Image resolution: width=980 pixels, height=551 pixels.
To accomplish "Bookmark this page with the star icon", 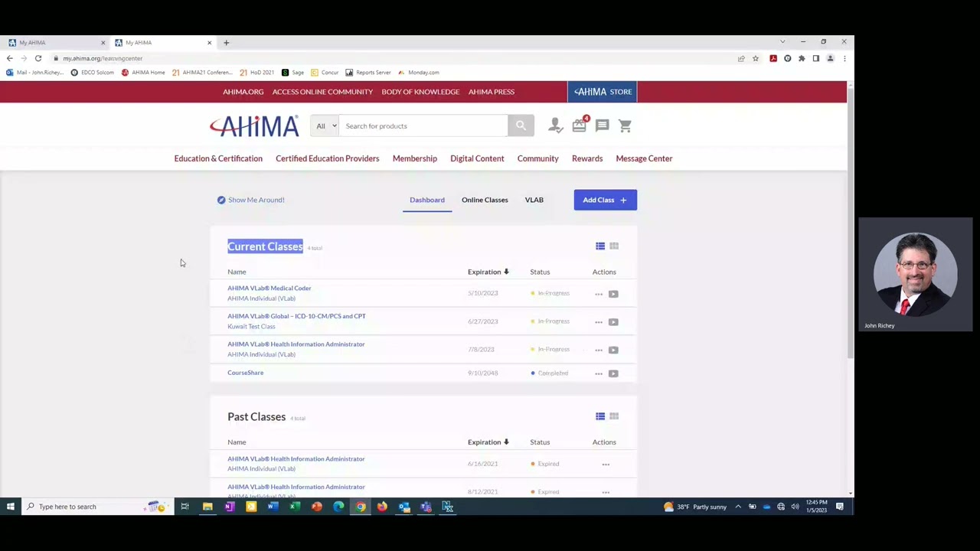I will (x=756, y=58).
